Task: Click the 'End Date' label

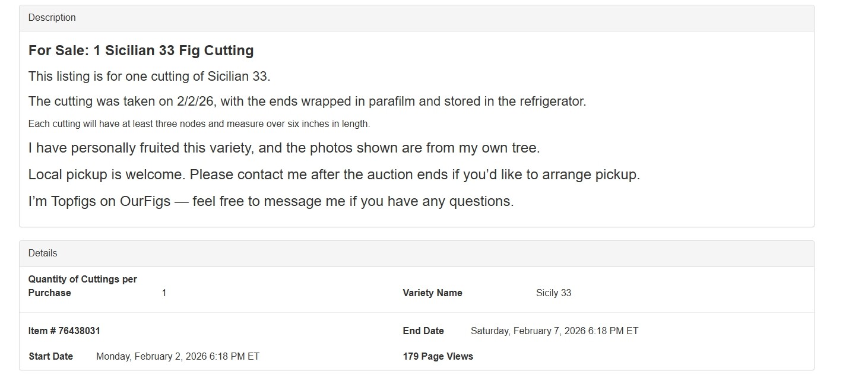Action: click(x=423, y=331)
